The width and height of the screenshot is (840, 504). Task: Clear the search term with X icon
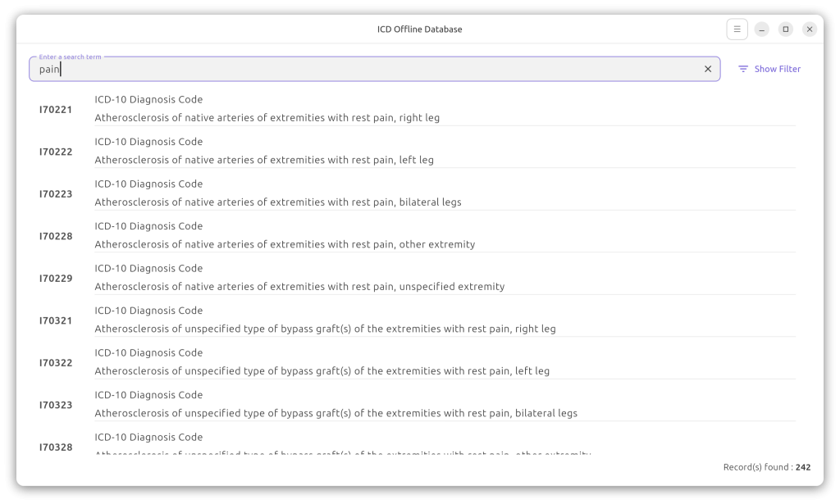(x=708, y=69)
